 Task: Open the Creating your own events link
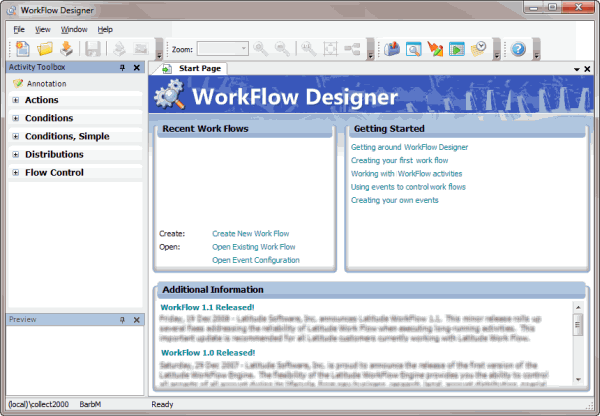394,200
